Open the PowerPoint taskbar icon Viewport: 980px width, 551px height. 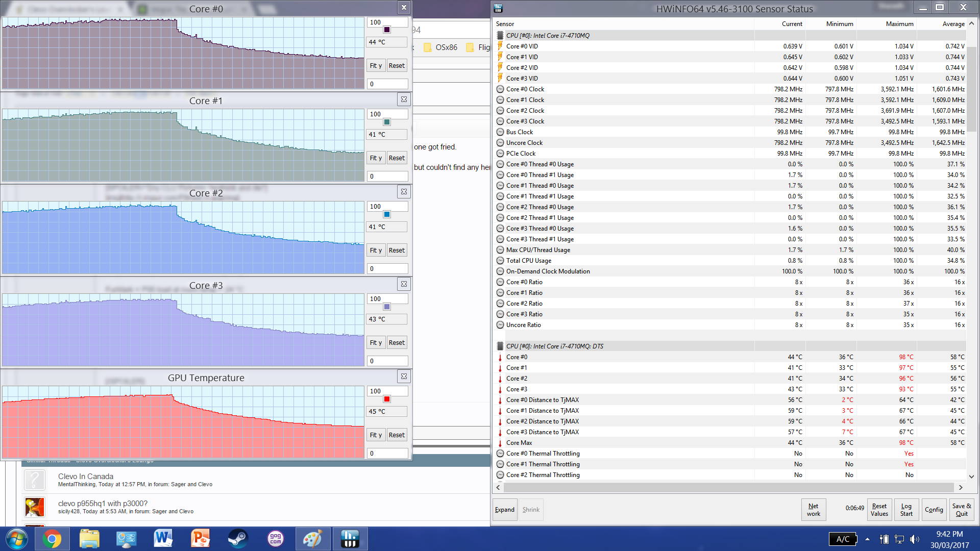pos(201,539)
